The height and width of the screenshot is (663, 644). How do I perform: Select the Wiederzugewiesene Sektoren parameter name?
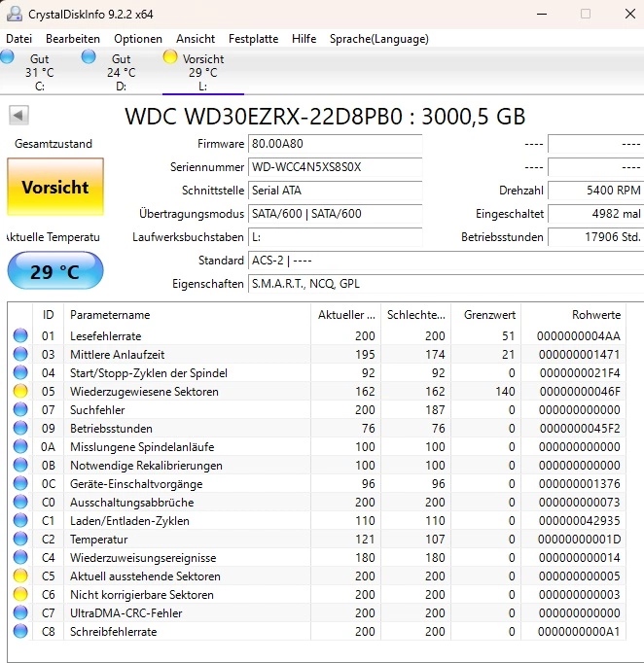pos(144,392)
